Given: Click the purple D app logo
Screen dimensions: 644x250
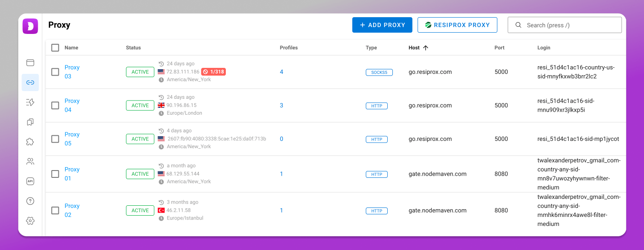Looking at the screenshot, I should [30, 26].
